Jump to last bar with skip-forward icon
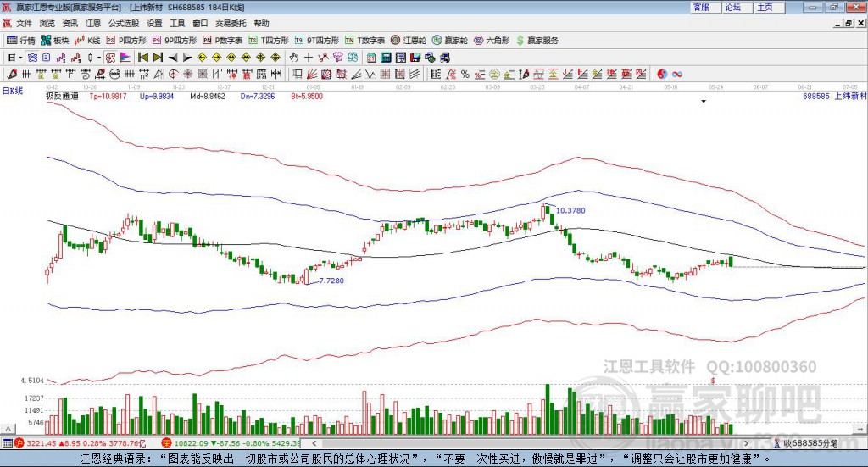The image size is (868, 467). point(158,58)
